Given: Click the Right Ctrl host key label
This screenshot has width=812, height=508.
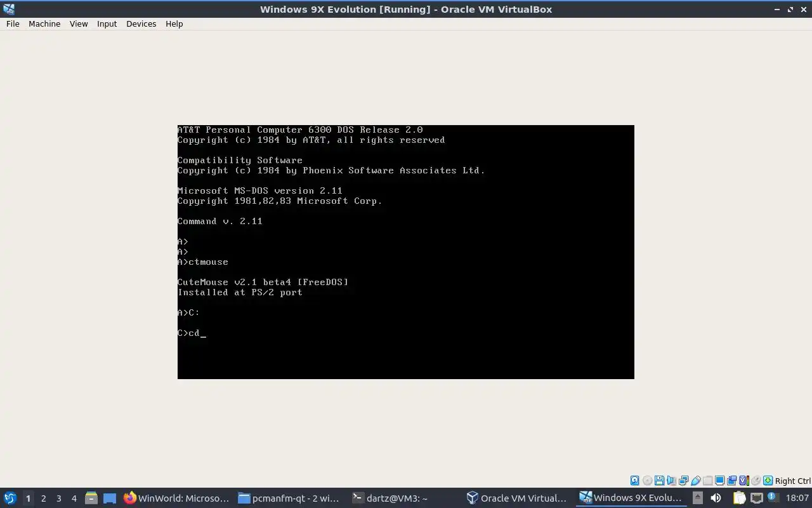Looking at the screenshot, I should [x=793, y=481].
